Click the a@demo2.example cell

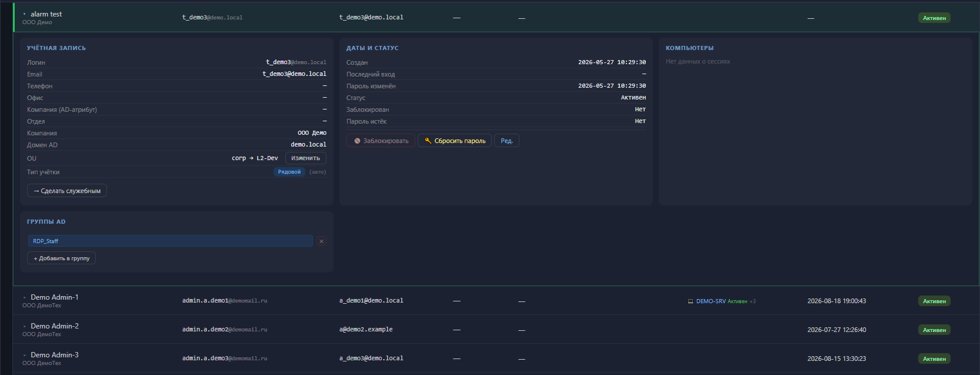366,330
